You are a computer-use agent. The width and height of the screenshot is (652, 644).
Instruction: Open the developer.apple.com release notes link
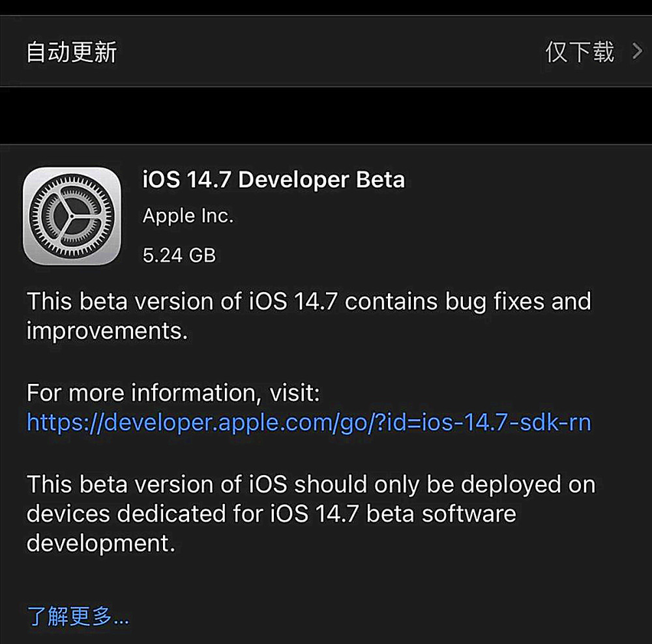pos(308,423)
